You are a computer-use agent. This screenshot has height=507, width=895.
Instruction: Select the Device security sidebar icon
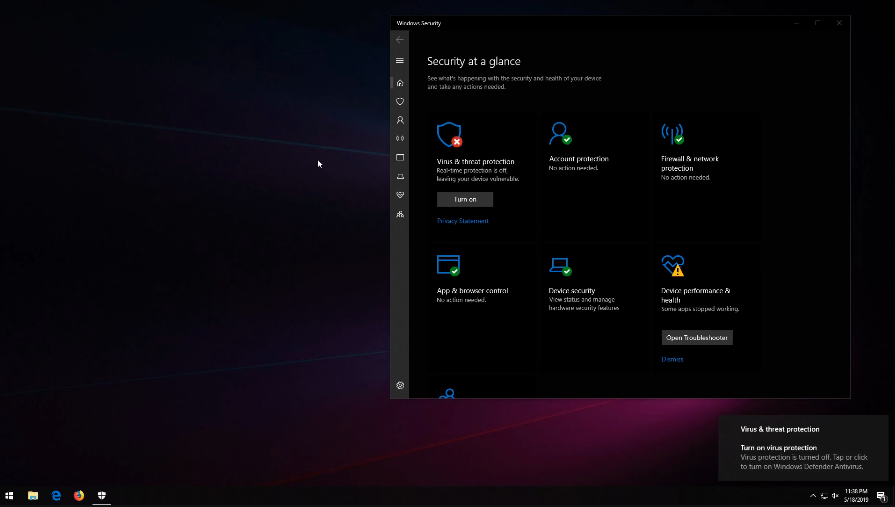[x=400, y=176]
